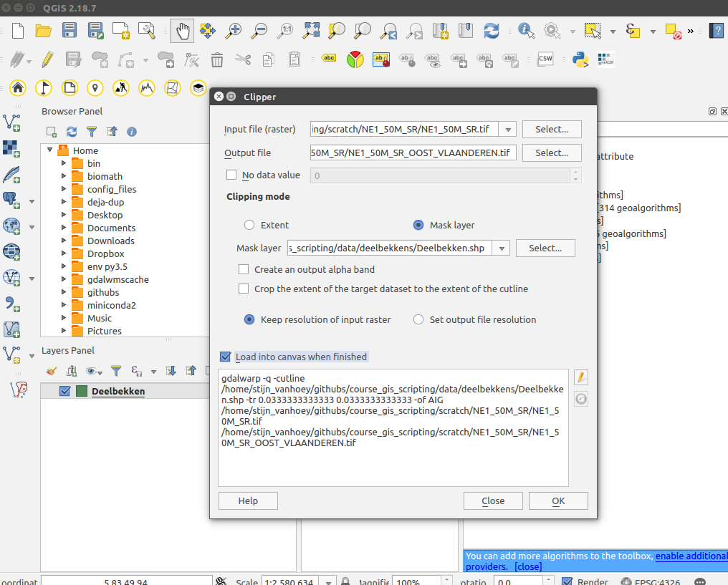Screen dimensions: 728x585
Task: Expand the Downloads folder node
Action: point(64,241)
